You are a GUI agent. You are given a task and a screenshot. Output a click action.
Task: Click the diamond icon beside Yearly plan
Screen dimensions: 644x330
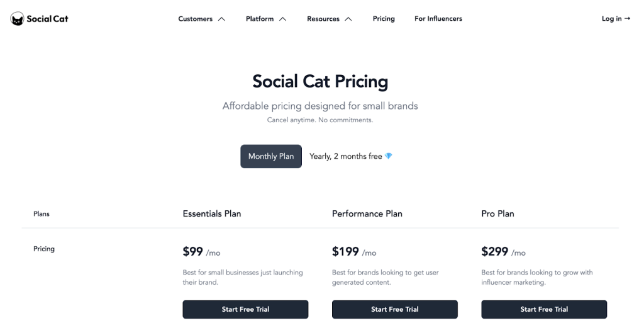pyautogui.click(x=389, y=156)
